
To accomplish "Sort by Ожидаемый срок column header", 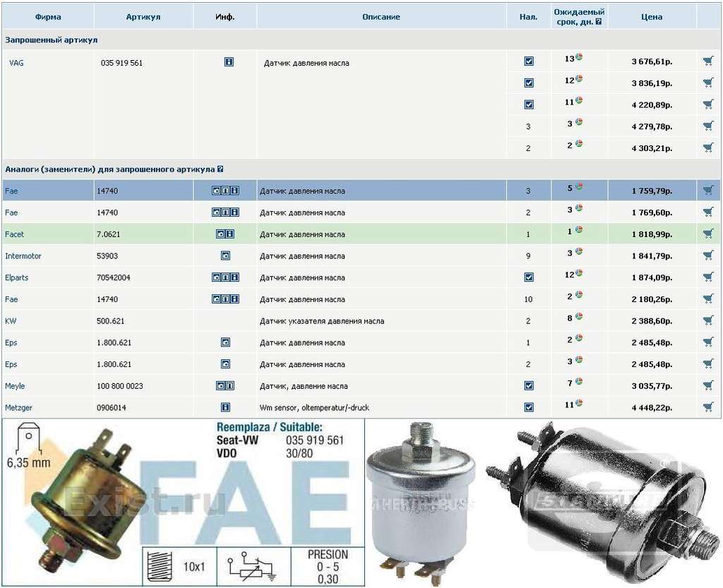I will point(579,17).
